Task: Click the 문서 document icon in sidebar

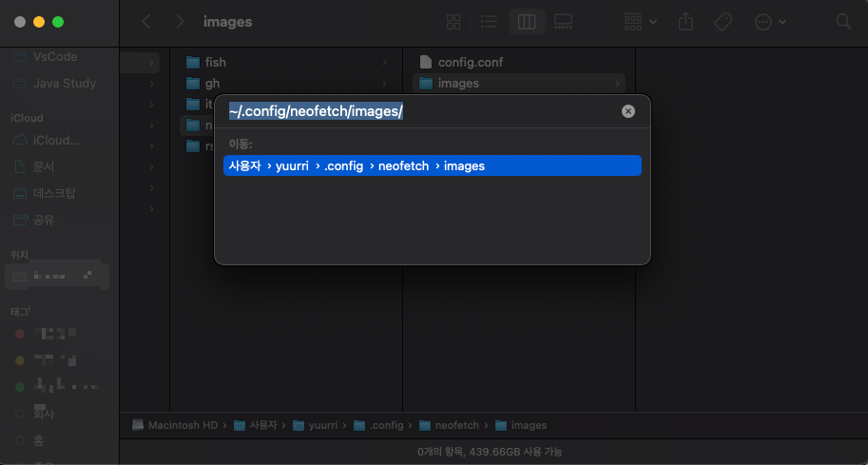Action: pyautogui.click(x=19, y=166)
